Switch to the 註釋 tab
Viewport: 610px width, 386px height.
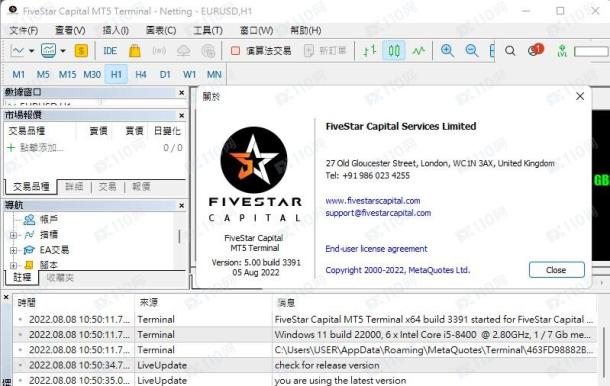[x=22, y=277]
